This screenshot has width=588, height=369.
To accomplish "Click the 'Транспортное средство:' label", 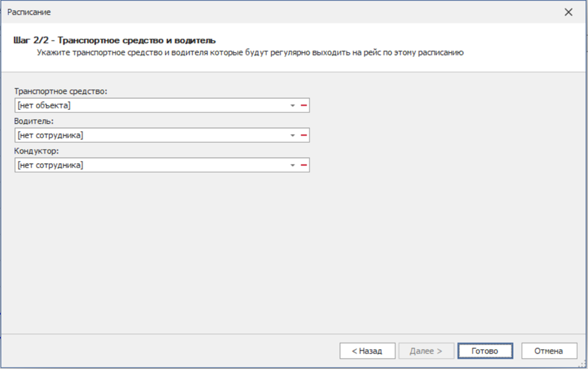I will click(60, 91).
